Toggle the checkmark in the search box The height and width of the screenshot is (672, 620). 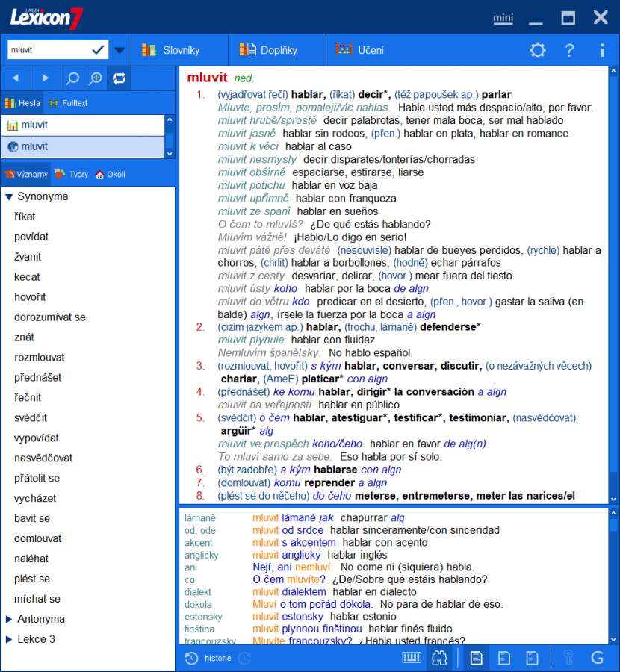tap(96, 49)
